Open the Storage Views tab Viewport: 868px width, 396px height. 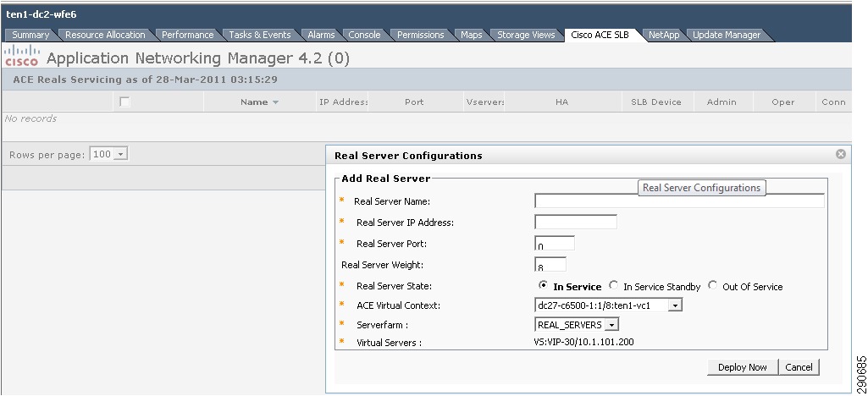coord(526,35)
